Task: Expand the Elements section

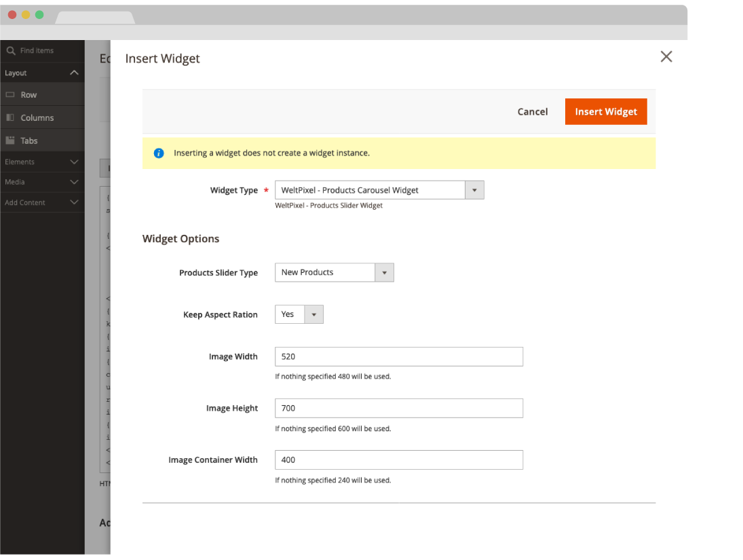Action: pyautogui.click(x=74, y=162)
